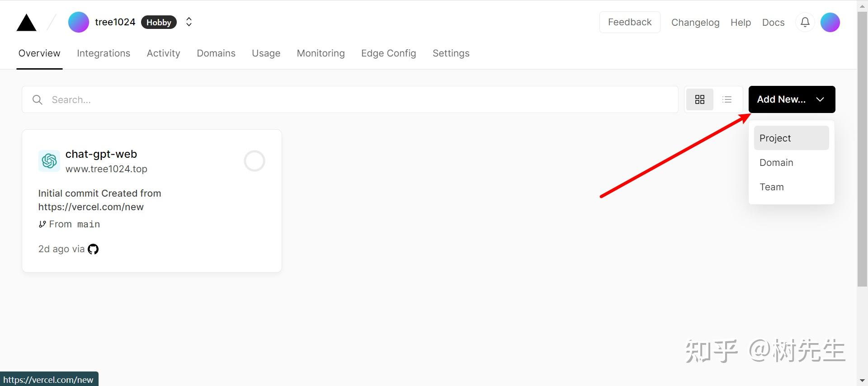The width and height of the screenshot is (868, 386).
Task: Click the GitHub icon on project card
Action: 93,249
